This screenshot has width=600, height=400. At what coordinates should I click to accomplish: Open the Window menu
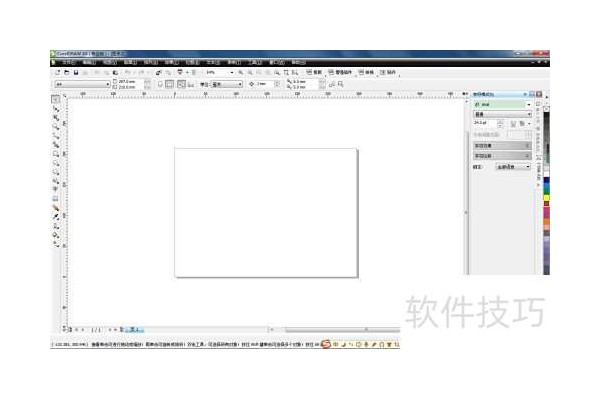pyautogui.click(x=277, y=62)
